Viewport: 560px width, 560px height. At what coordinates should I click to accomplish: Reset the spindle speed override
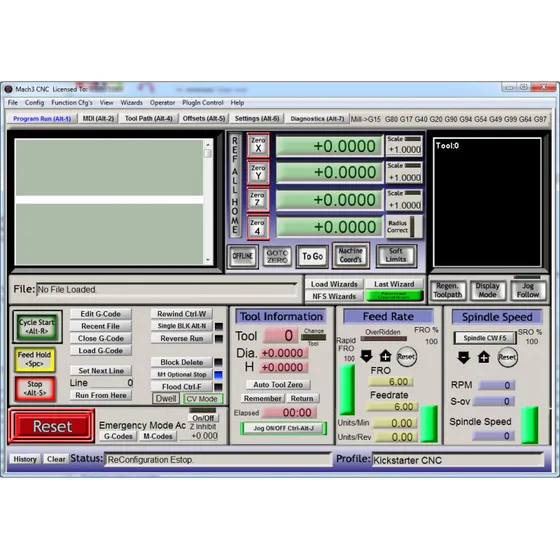coord(508,358)
